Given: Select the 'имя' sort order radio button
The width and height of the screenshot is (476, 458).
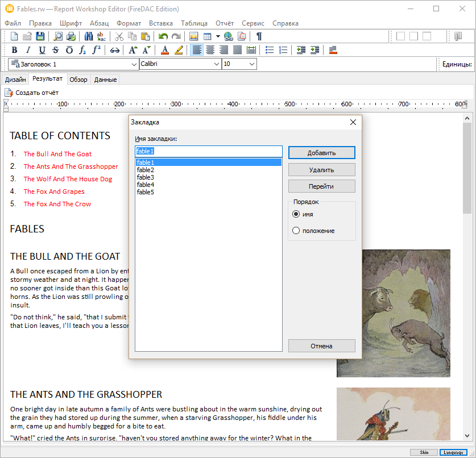Looking at the screenshot, I should click(x=296, y=214).
